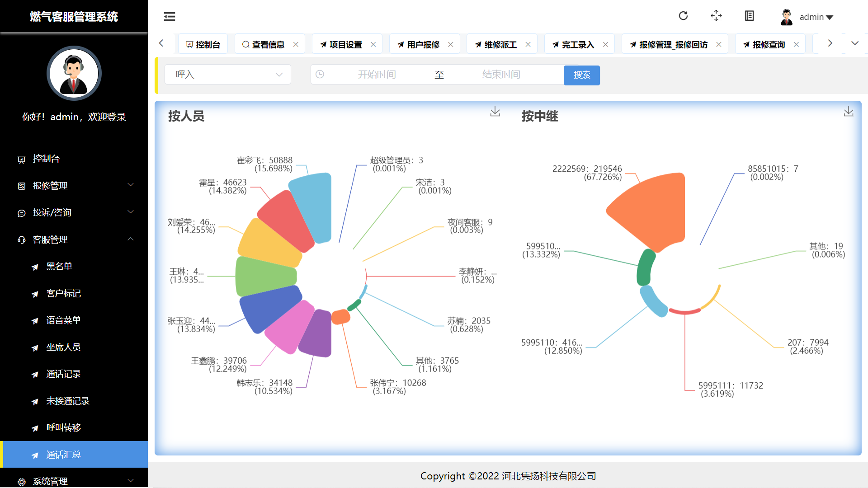Open 语音菜单 in the sidebar

(74, 320)
